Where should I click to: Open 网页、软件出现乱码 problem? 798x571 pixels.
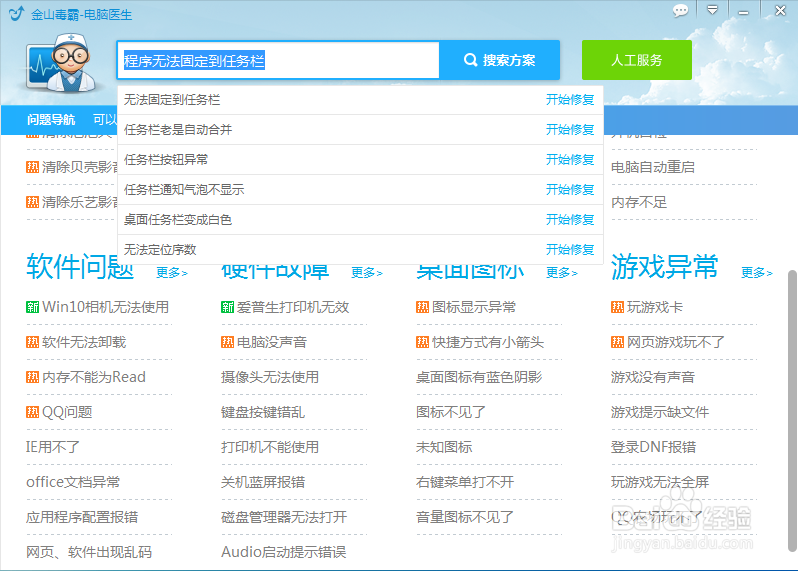(x=89, y=552)
